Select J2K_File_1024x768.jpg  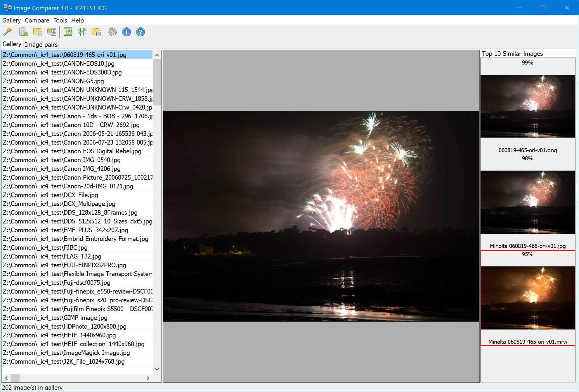point(77,361)
